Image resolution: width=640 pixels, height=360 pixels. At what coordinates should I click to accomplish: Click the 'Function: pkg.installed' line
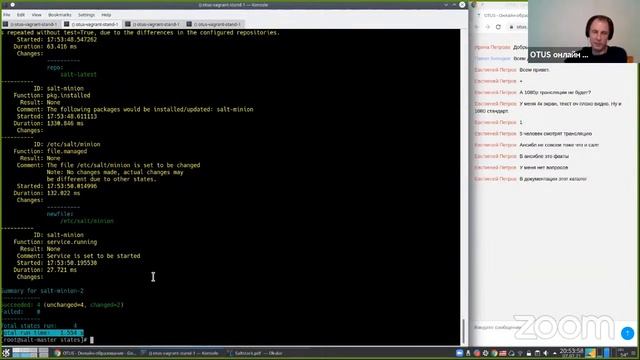52,95
